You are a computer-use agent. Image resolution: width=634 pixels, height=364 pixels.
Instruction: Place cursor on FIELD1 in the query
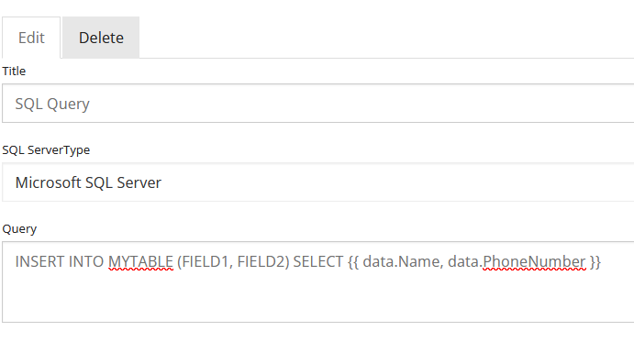[x=206, y=262]
